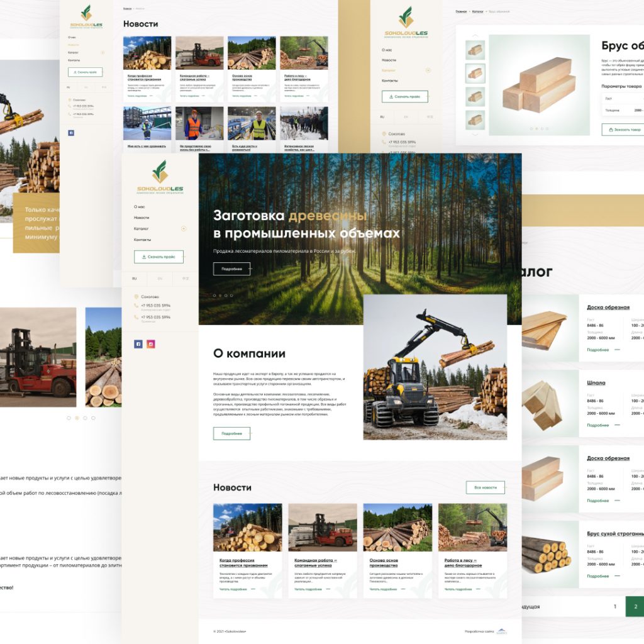Go to page 2 in the catalog pagination
The image size is (644, 644).
click(635, 606)
